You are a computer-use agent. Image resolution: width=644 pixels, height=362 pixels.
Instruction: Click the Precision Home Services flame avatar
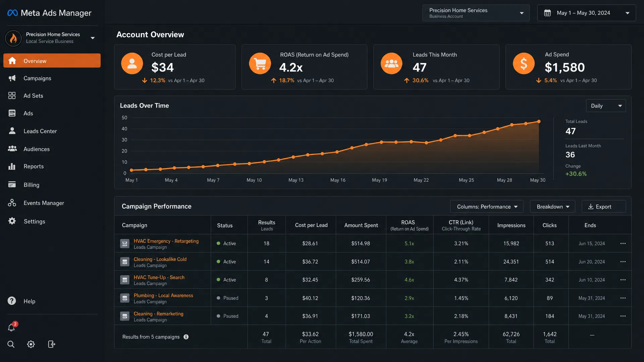13,38
